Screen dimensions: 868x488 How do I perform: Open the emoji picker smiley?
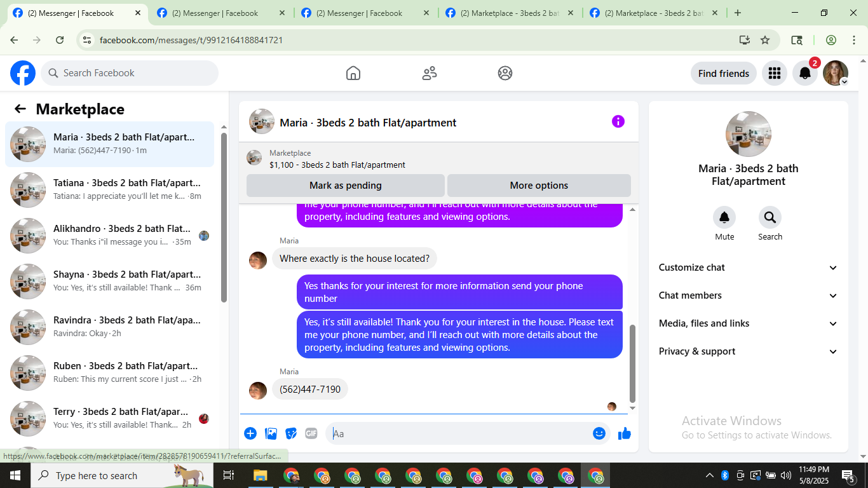[599, 433]
